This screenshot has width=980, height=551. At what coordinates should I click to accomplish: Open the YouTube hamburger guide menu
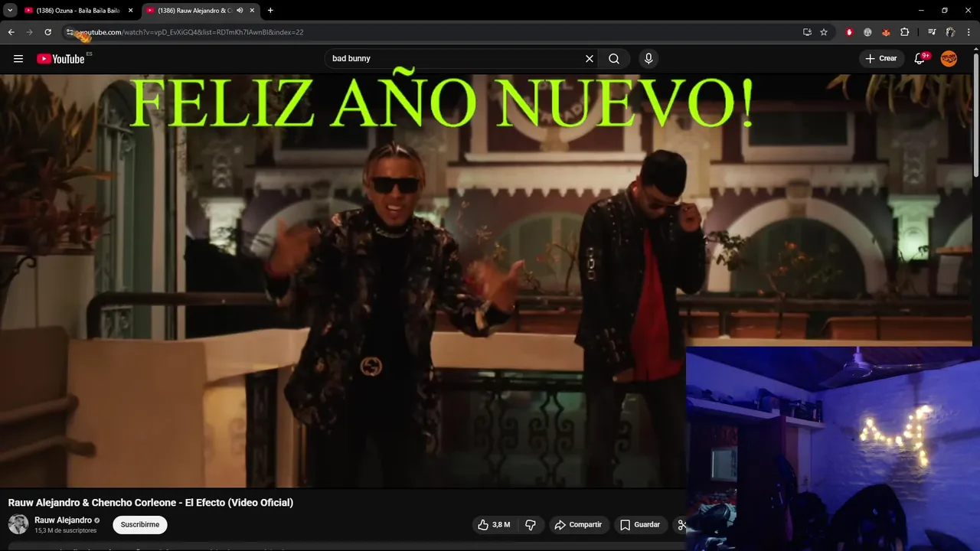pos(18,59)
